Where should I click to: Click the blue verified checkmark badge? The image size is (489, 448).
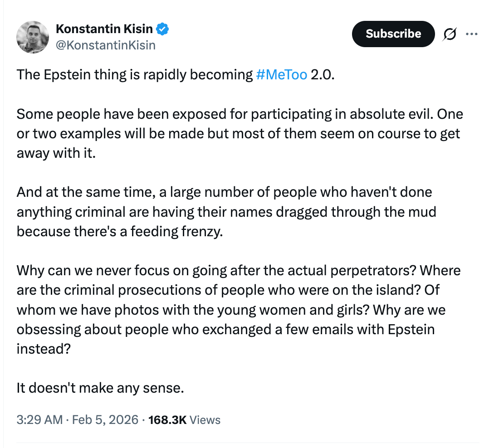(x=163, y=29)
